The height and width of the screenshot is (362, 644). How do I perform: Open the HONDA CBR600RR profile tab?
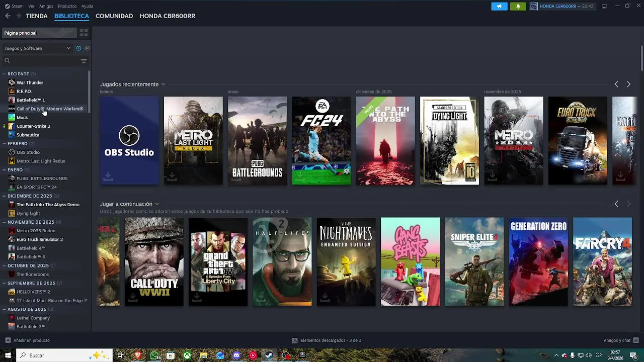pyautogui.click(x=168, y=16)
